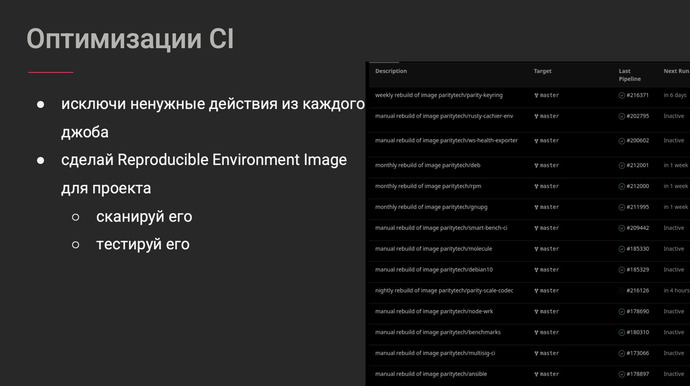Select 'manual rebuild of image paritytech/multisig-ci' description
690x386 pixels.
(x=435, y=353)
